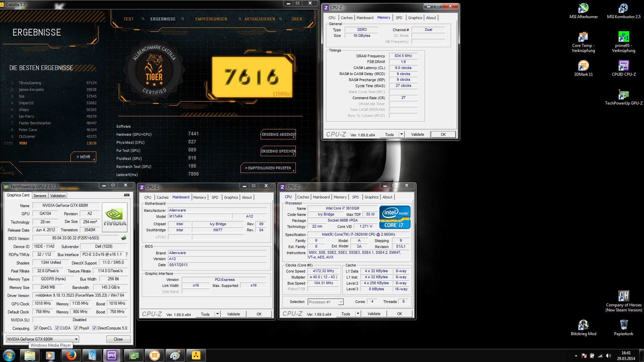Open the Processor #1 selection dropdown
Image resolution: width=644 pixels, height=362 pixels.
point(325,302)
